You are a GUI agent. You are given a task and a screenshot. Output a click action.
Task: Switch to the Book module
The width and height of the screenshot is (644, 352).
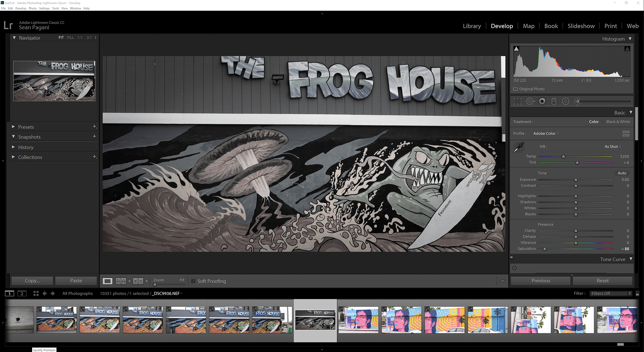pyautogui.click(x=551, y=26)
